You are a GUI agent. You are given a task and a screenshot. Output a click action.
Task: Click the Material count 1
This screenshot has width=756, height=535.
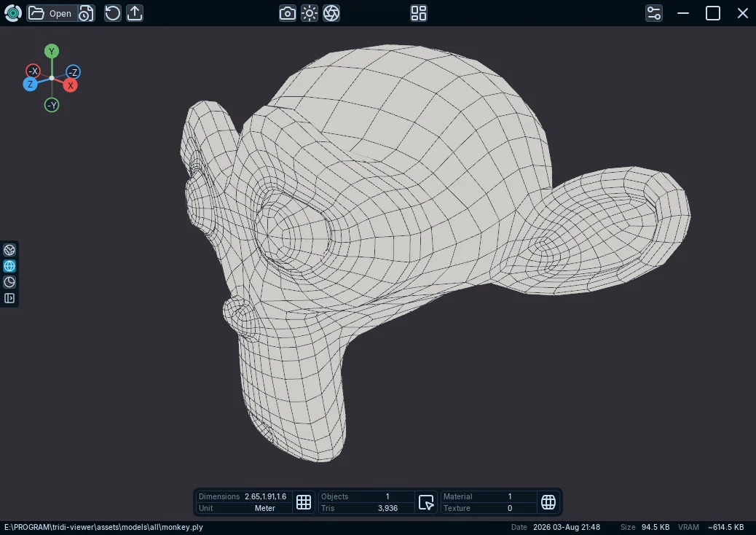[510, 496]
